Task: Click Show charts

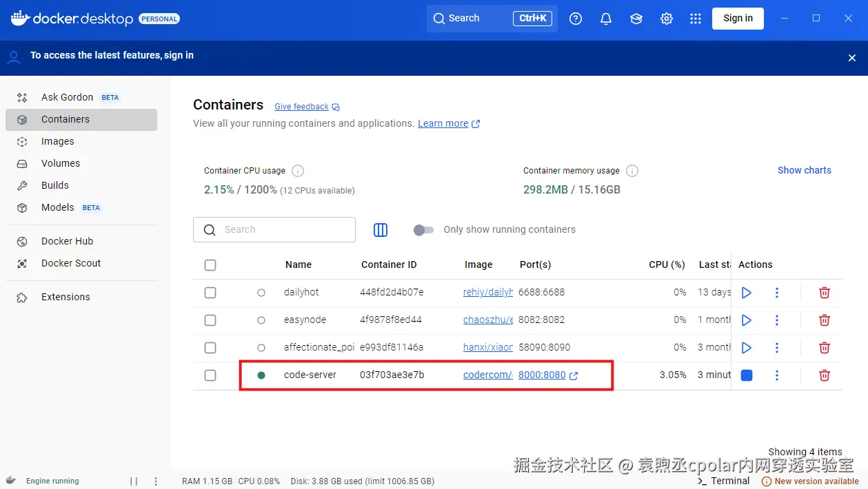Action: point(805,170)
